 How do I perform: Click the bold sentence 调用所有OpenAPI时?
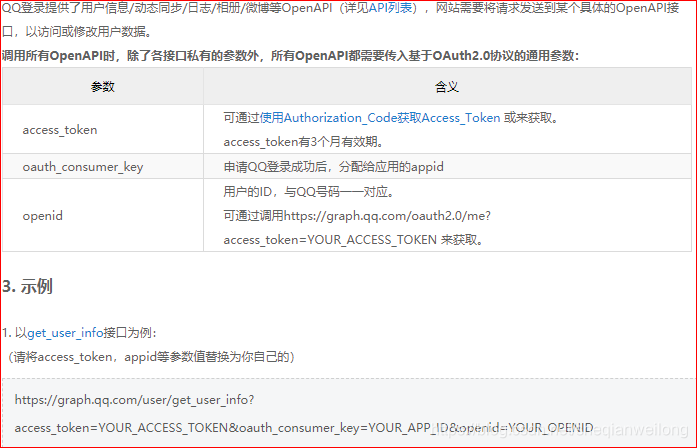291,56
